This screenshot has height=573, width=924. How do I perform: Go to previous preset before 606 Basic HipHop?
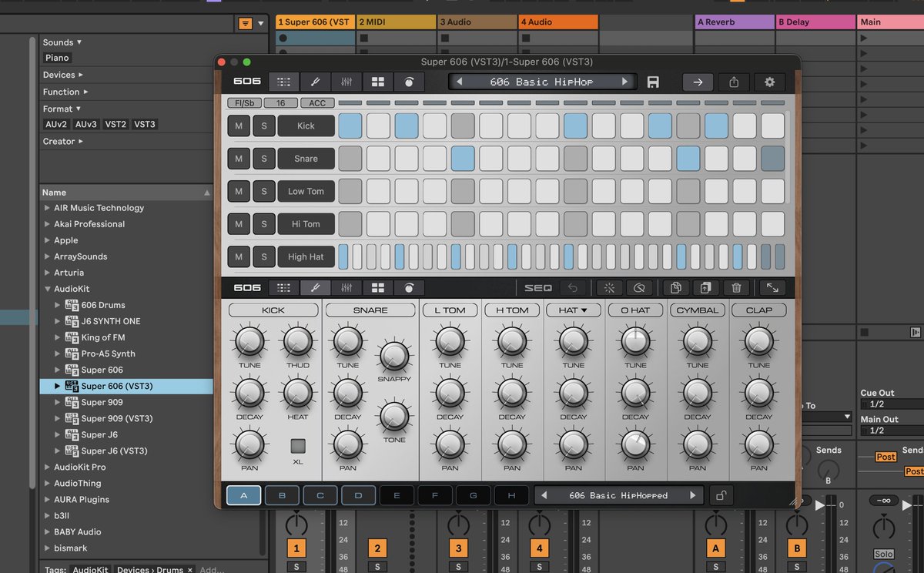(x=459, y=82)
